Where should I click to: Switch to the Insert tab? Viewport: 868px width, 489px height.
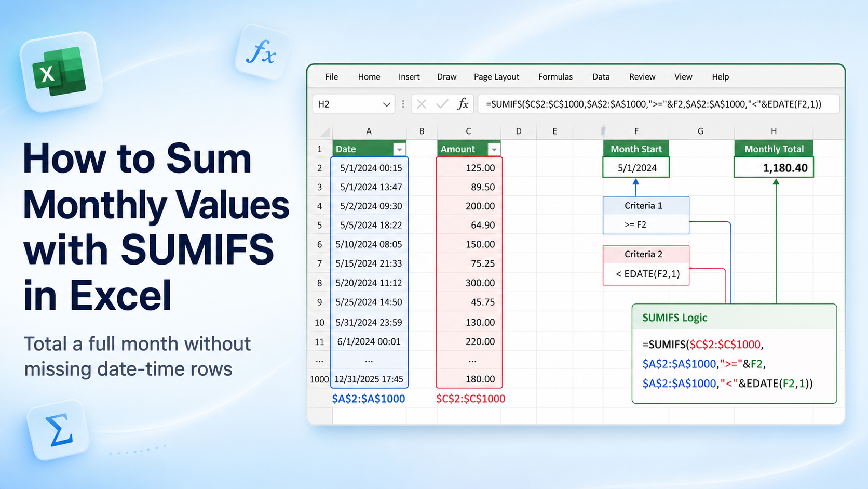[x=409, y=76]
